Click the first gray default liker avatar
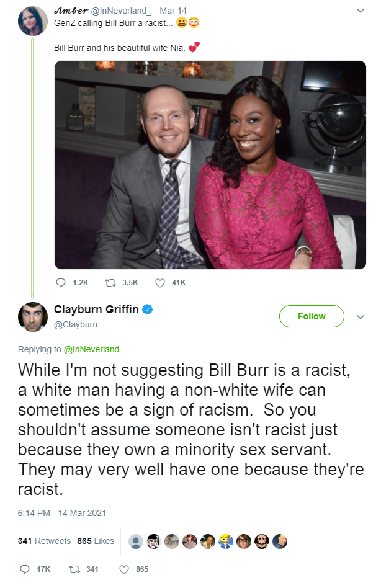Screen dimensions: 381x588 click(x=136, y=541)
